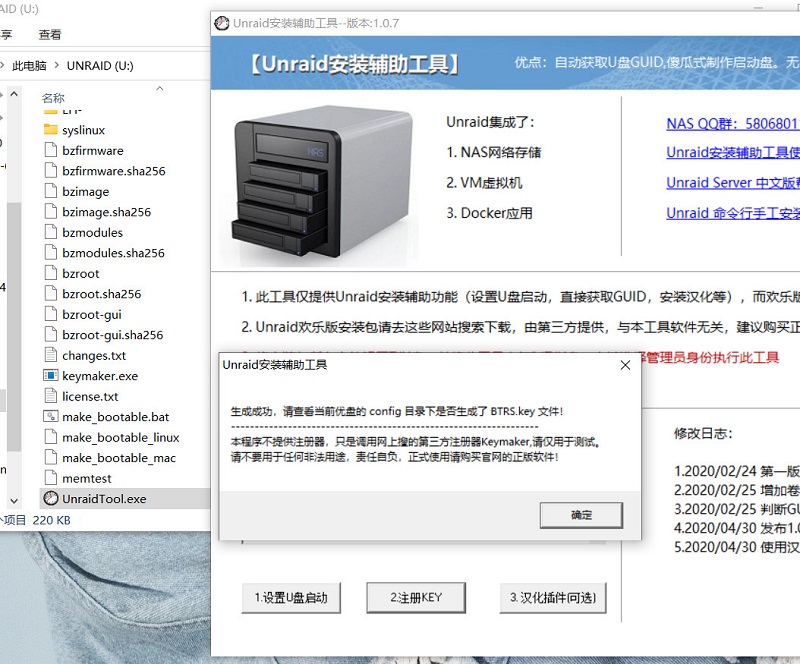Click Unraid tool title bar icon
Viewport: 800px width, 664px height.
tap(221, 23)
